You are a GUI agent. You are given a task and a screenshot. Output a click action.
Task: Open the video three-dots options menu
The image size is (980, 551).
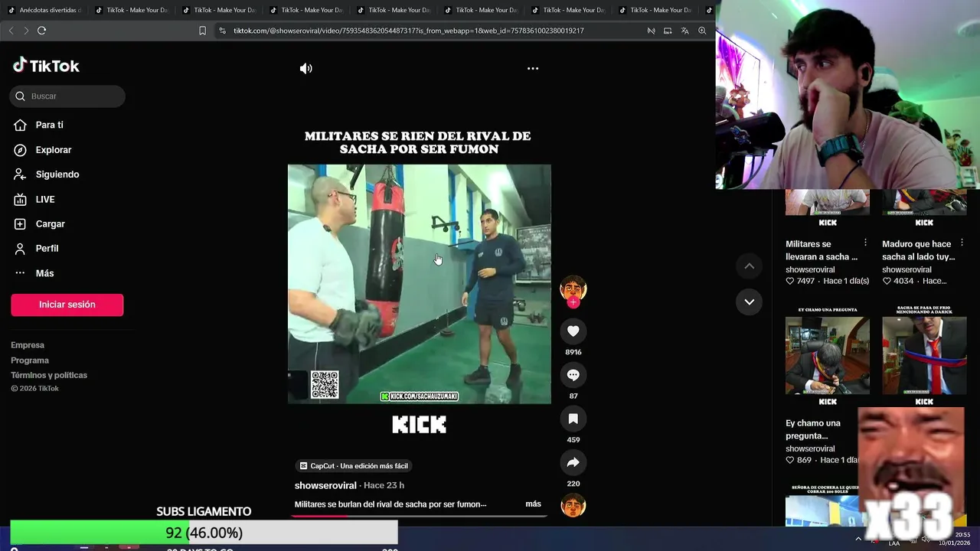[533, 68]
